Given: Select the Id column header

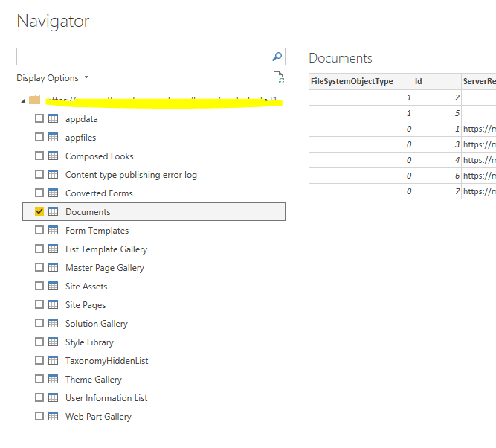Looking at the screenshot, I should 437,81.
